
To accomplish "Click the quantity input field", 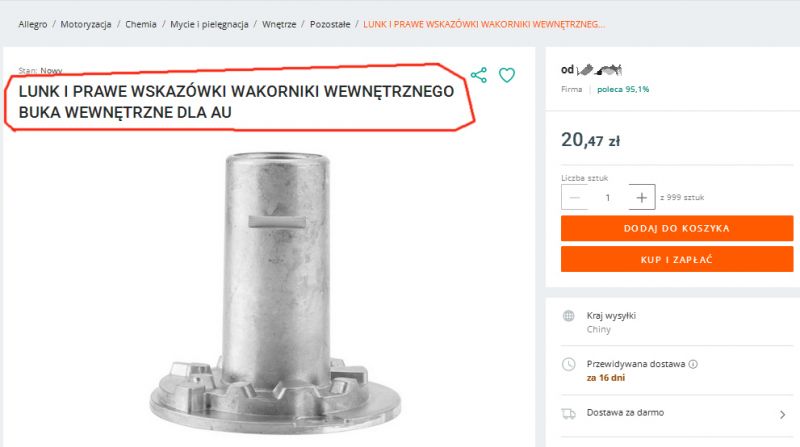I will tap(608, 197).
